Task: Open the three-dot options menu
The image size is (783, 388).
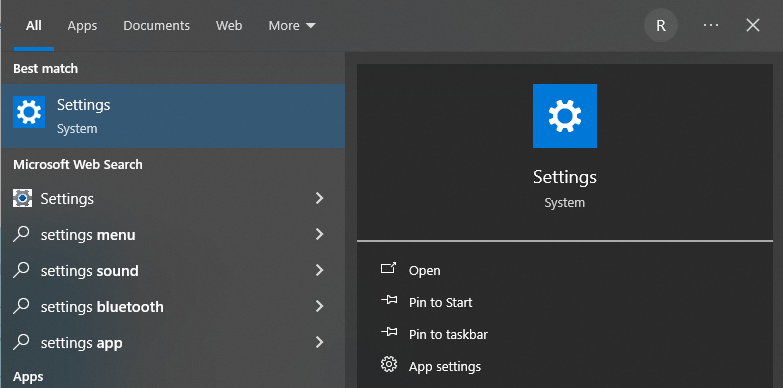Action: click(711, 25)
